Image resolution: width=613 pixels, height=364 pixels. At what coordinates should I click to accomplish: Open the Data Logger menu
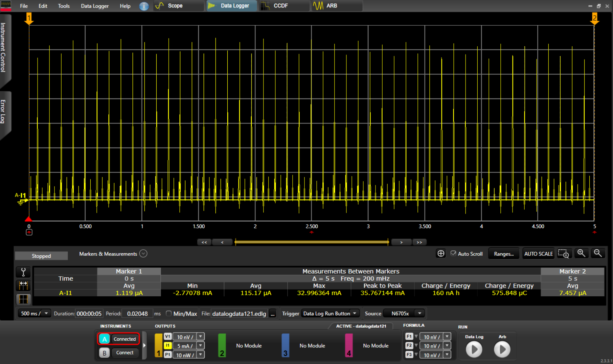(95, 6)
